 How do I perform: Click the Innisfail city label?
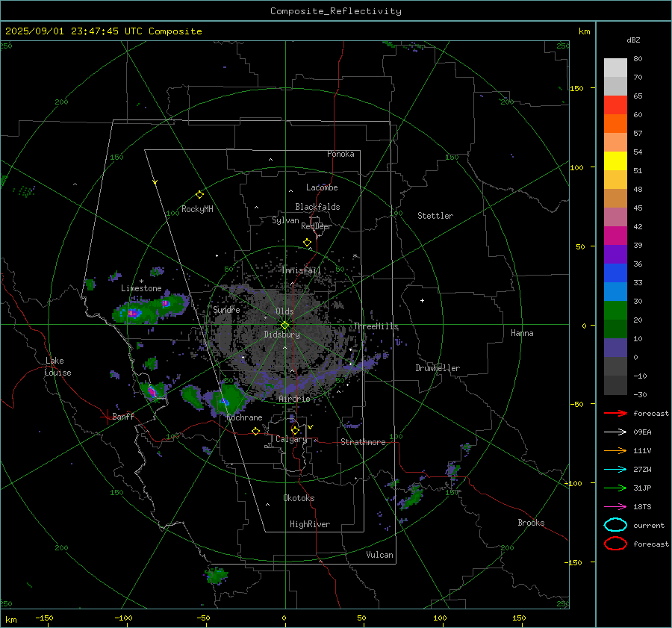tap(301, 270)
